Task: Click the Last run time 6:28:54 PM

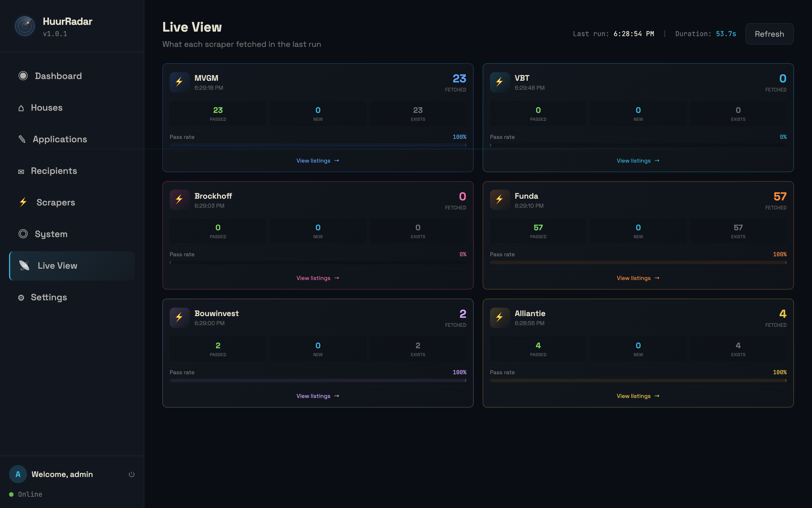Action: coord(634,34)
